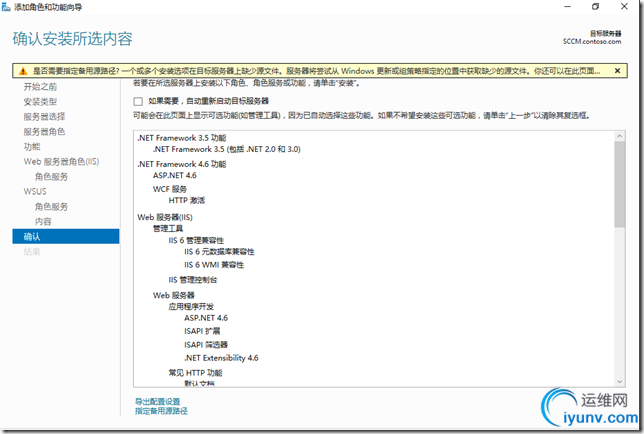Go to the 安装类型 step
The height and width of the screenshot is (434, 644).
(40, 101)
